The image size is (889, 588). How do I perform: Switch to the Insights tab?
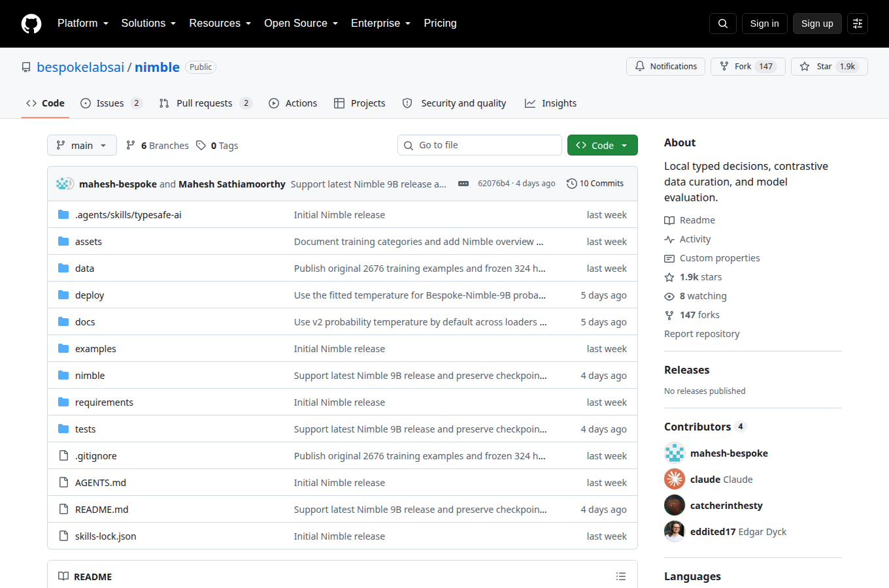click(551, 103)
